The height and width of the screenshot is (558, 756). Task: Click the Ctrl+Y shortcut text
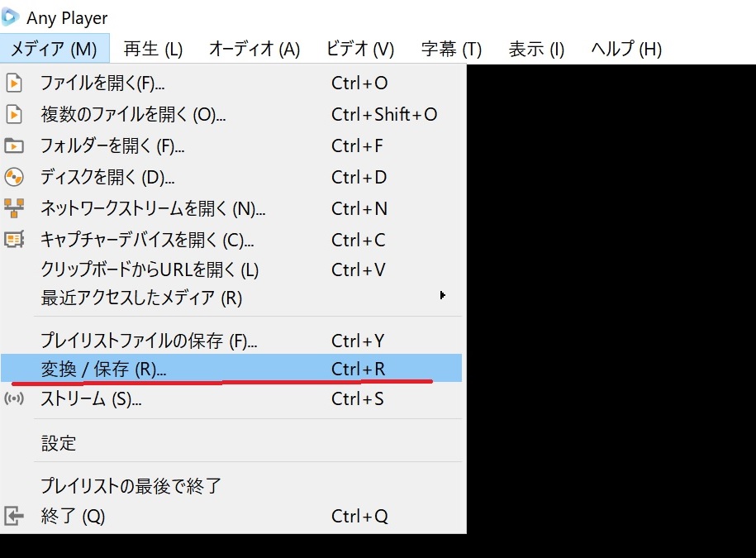click(x=358, y=341)
